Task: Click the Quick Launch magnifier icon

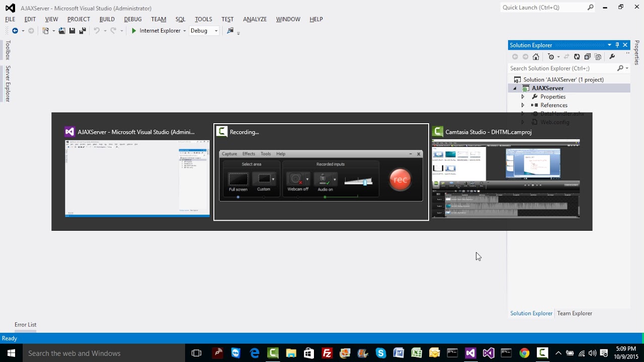Action: 591,8
